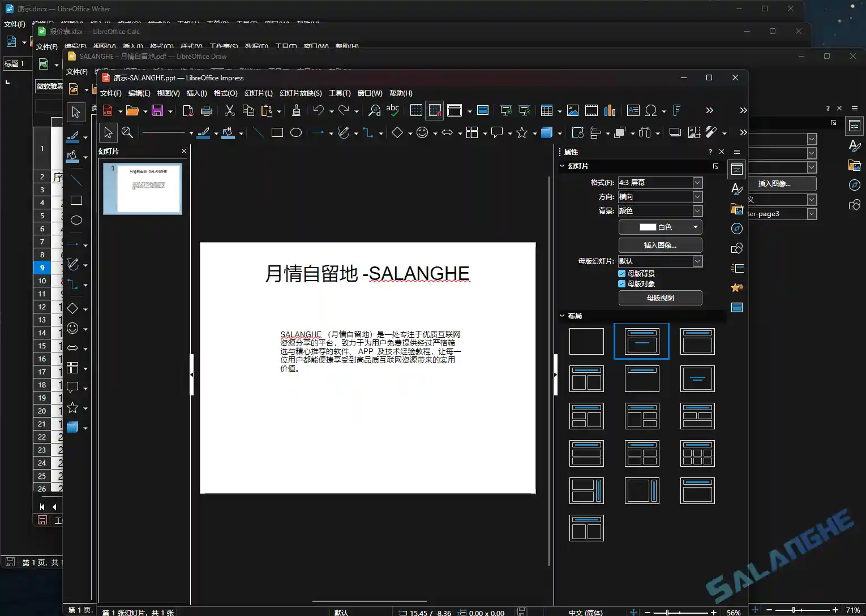The image size is (866, 616).
Task: Uncheck the 母版背景 checkbox
Action: pyautogui.click(x=621, y=273)
